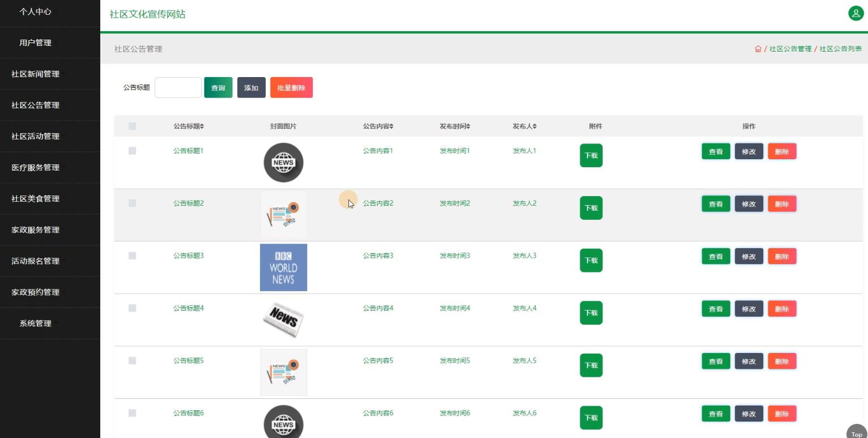Tick the select-all checkbox in the table header

[x=133, y=126]
